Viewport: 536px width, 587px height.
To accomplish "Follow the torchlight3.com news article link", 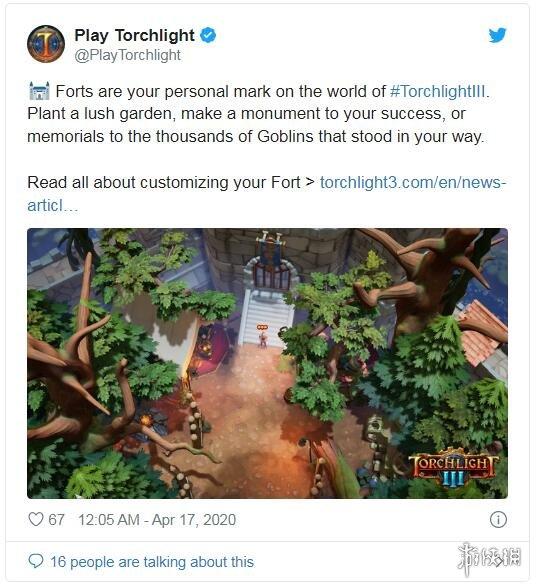I will (x=267, y=194).
